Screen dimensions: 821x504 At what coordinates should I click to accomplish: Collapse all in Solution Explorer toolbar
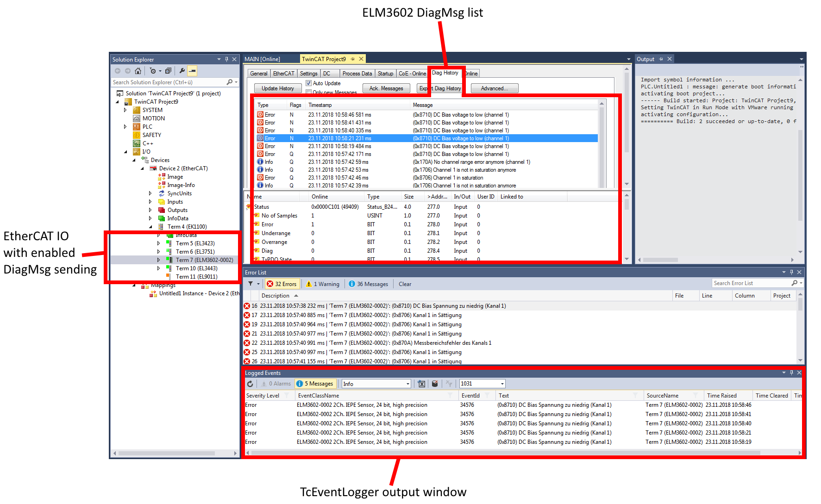168,71
